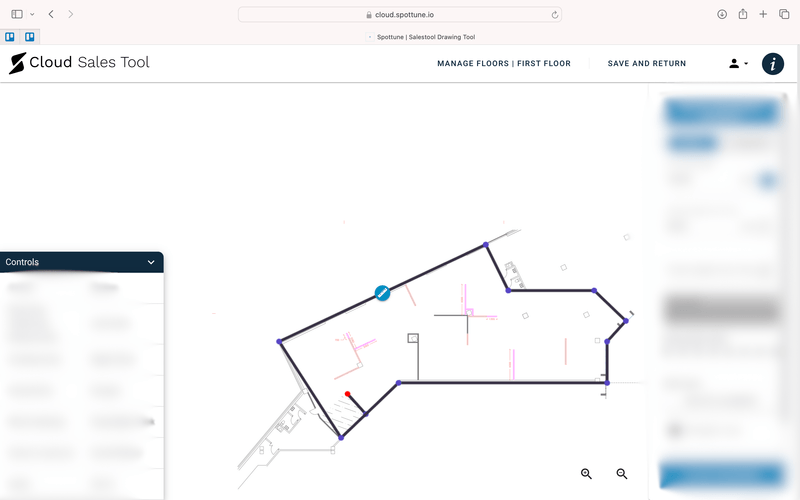Open the user account dropdown
The height and width of the screenshot is (500, 800).
pyautogui.click(x=738, y=63)
